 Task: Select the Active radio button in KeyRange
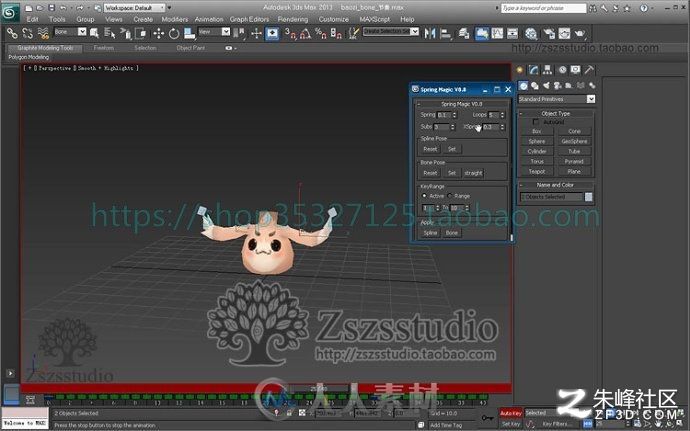pyautogui.click(x=424, y=195)
